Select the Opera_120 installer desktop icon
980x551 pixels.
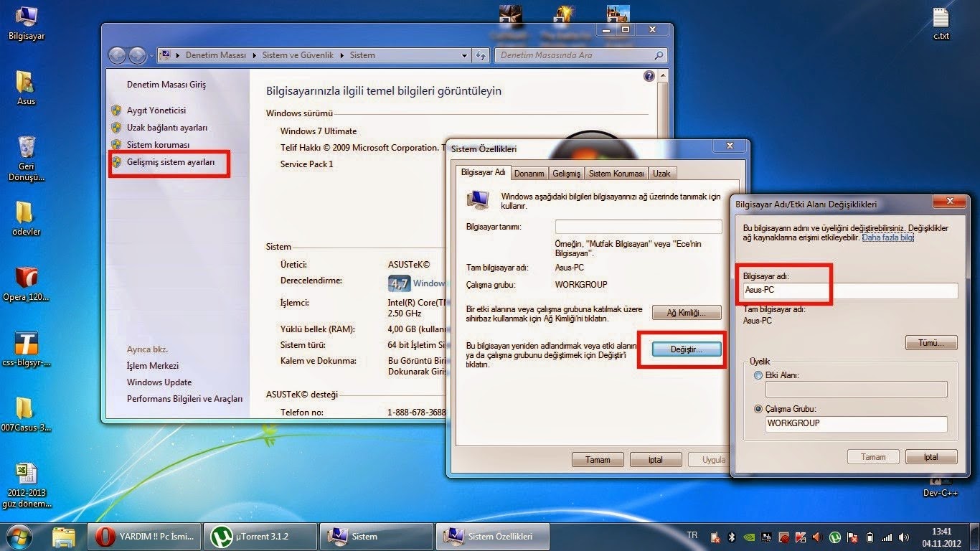coord(27,284)
